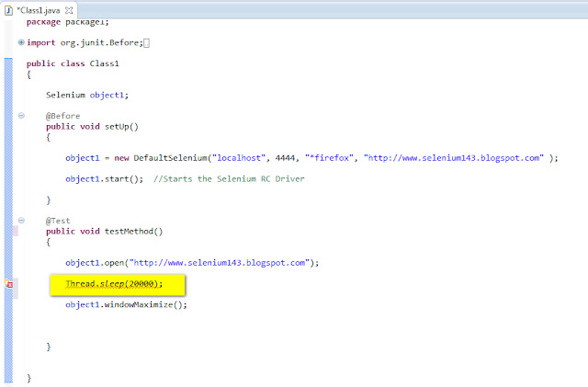The width and height of the screenshot is (588, 387).
Task: Select the Class1.java editor tab
Action: [x=38, y=10]
